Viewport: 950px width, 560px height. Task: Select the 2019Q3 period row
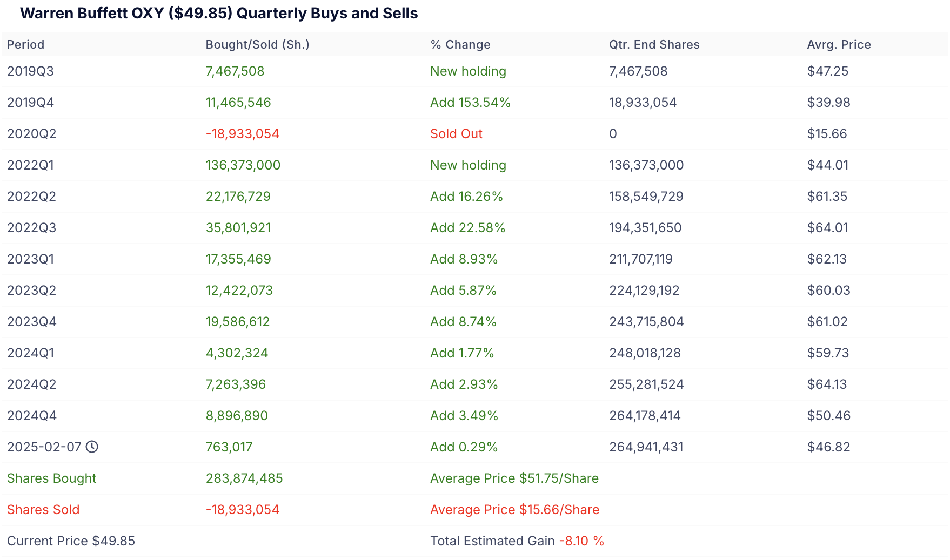30,71
